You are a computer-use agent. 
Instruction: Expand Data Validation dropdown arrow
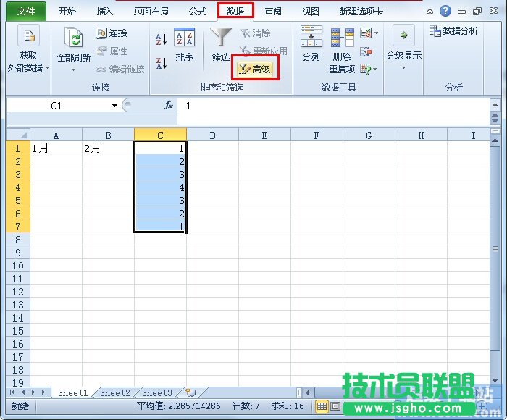376,33
